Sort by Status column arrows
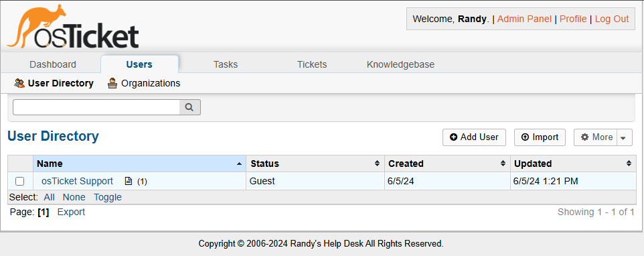The image size is (644, 256). coord(377,164)
